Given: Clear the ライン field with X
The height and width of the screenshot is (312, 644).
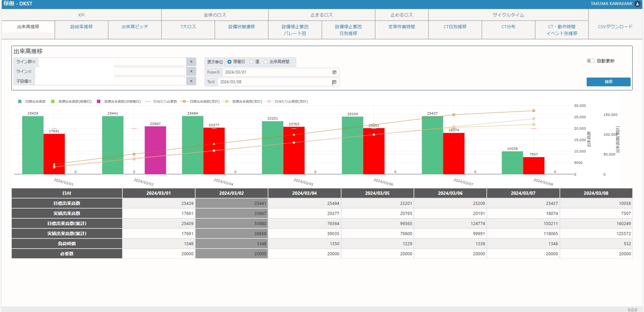Looking at the screenshot, I should coord(191,72).
